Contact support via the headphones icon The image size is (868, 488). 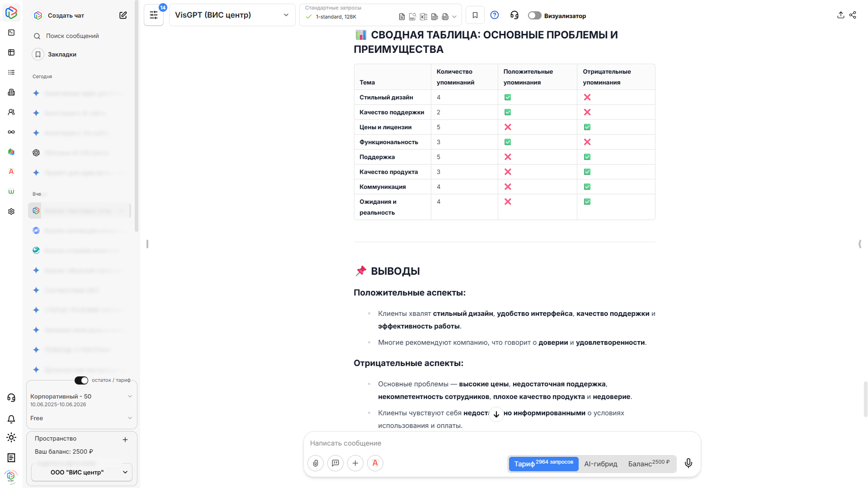pos(514,15)
